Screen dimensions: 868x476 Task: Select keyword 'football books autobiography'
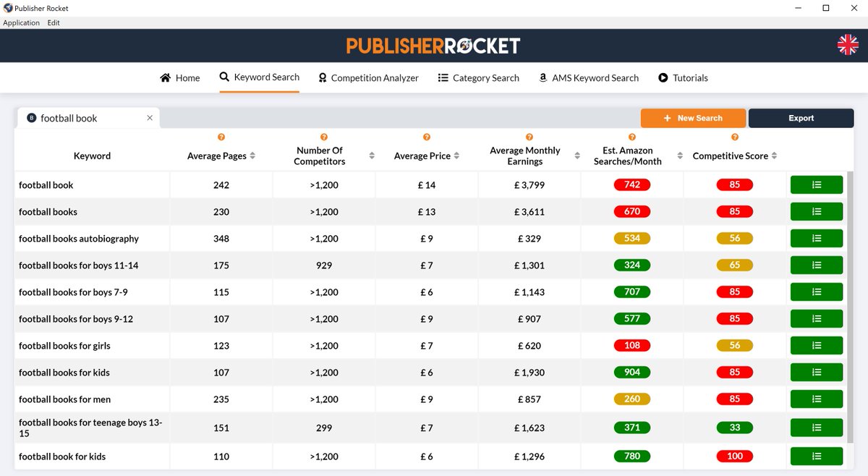point(79,239)
